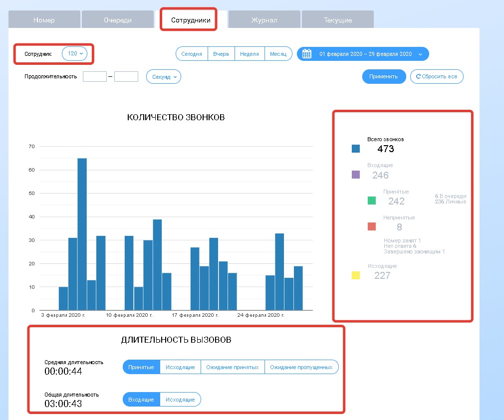Click the purple Входящие legend swatch
Image resolution: width=504 pixels, height=420 pixels.
point(356,175)
